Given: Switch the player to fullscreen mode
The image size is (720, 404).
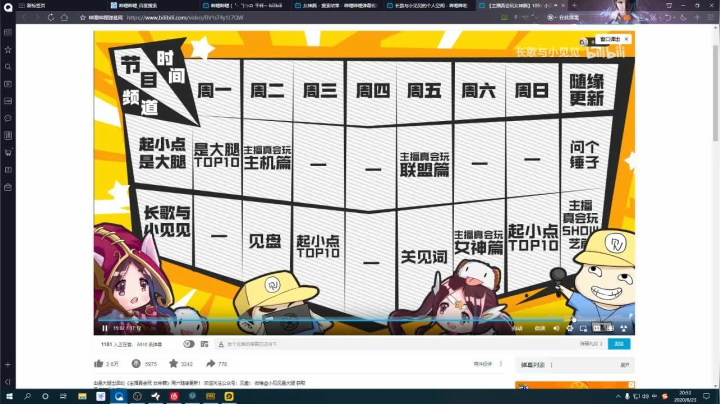Looking at the screenshot, I should coord(624,328).
